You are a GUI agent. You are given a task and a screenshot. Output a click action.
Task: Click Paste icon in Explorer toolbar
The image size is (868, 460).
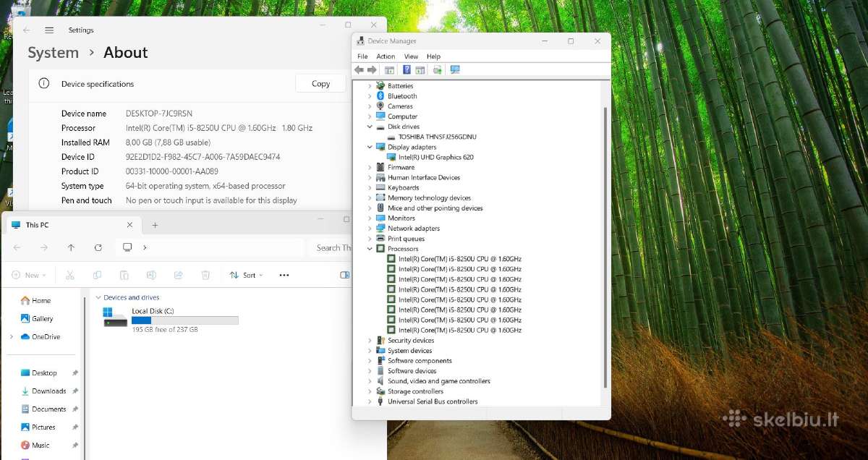pos(124,275)
